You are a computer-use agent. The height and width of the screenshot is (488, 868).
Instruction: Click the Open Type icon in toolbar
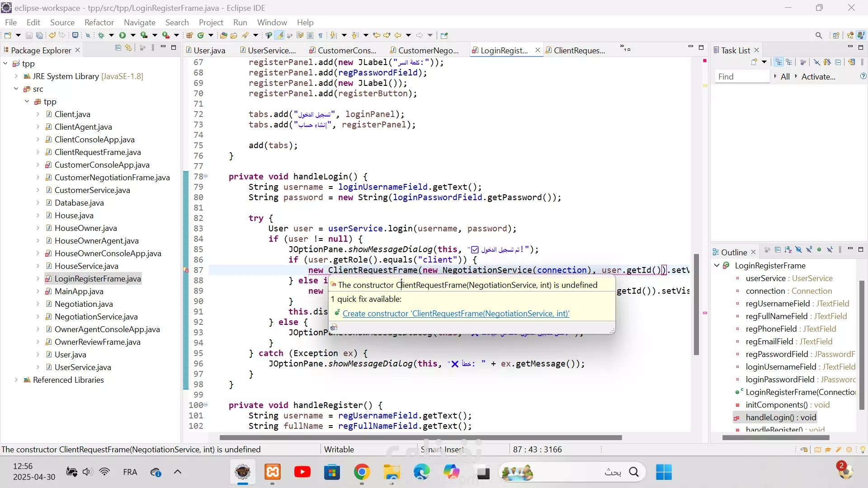(x=223, y=35)
